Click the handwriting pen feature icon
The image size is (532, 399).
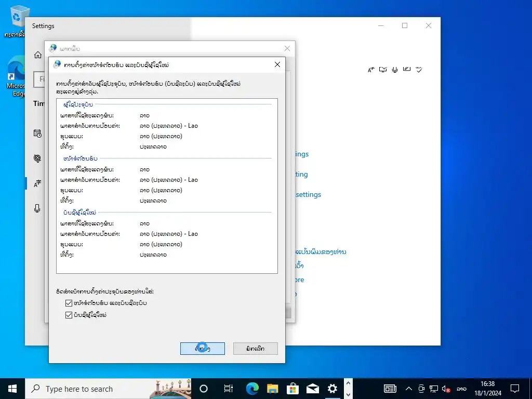(x=406, y=69)
